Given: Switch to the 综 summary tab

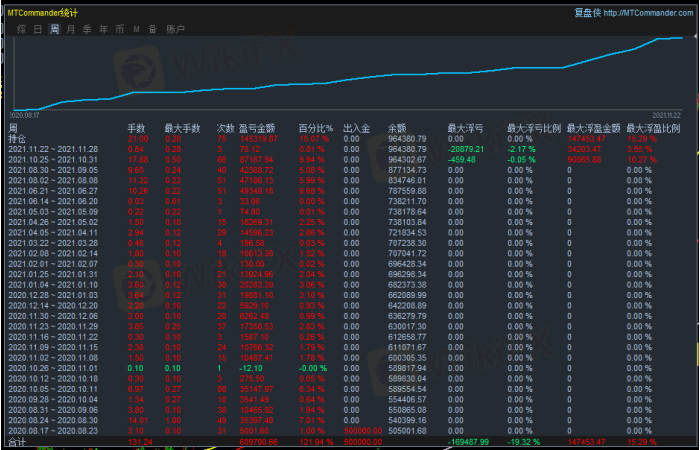Looking at the screenshot, I should (x=22, y=30).
